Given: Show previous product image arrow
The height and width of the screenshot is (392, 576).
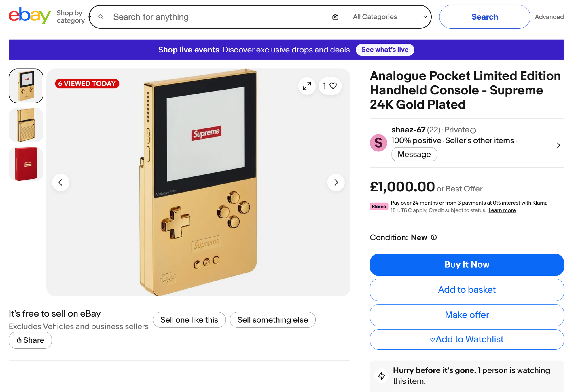Looking at the screenshot, I should point(61,182).
